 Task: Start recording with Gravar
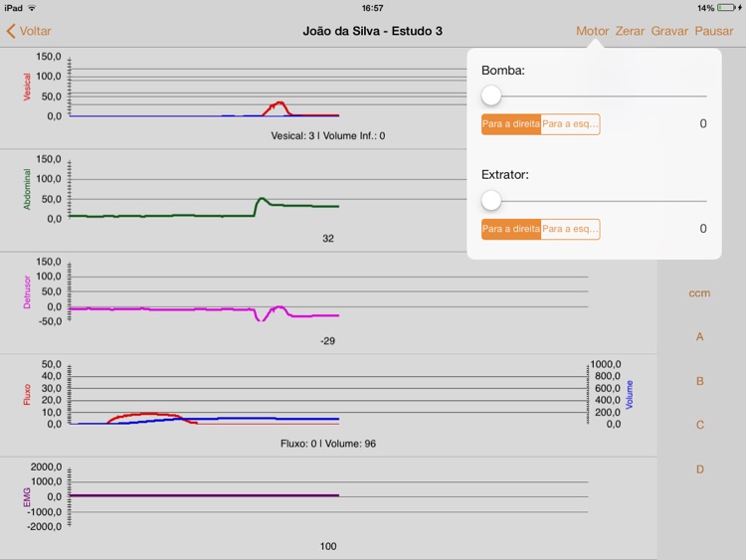669,32
